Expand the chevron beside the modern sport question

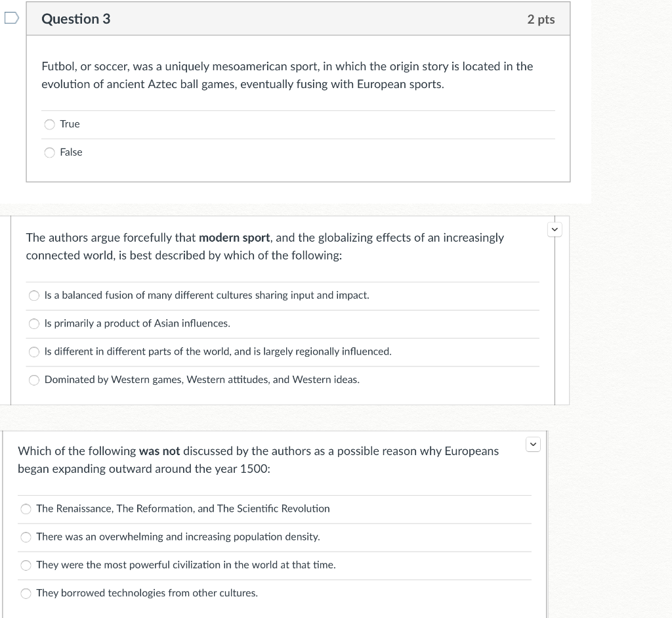click(555, 230)
